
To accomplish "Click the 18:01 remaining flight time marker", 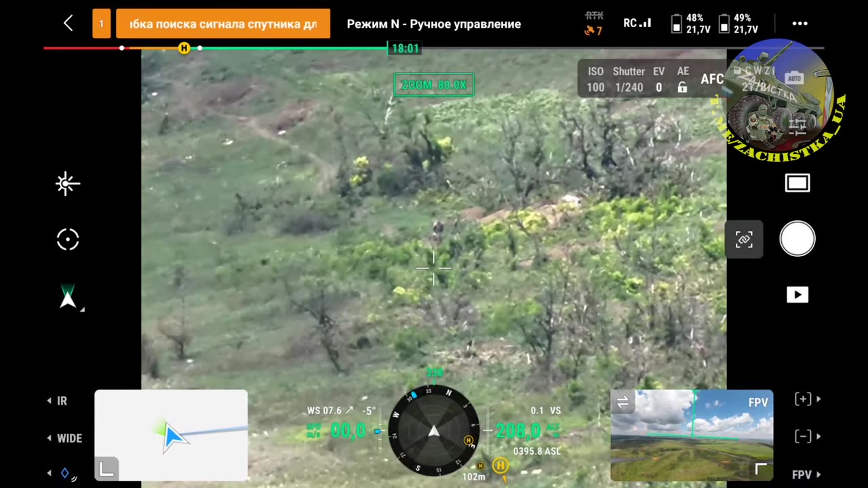I will click(405, 48).
